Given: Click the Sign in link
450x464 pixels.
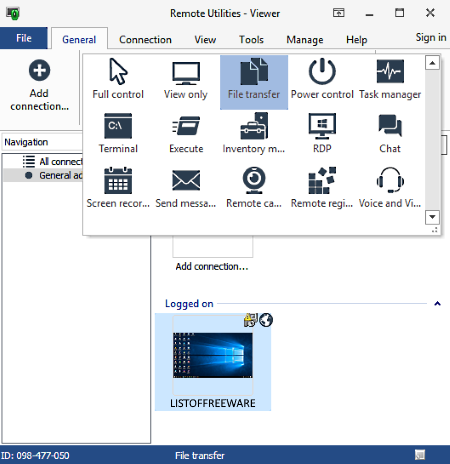Looking at the screenshot, I should 431,37.
